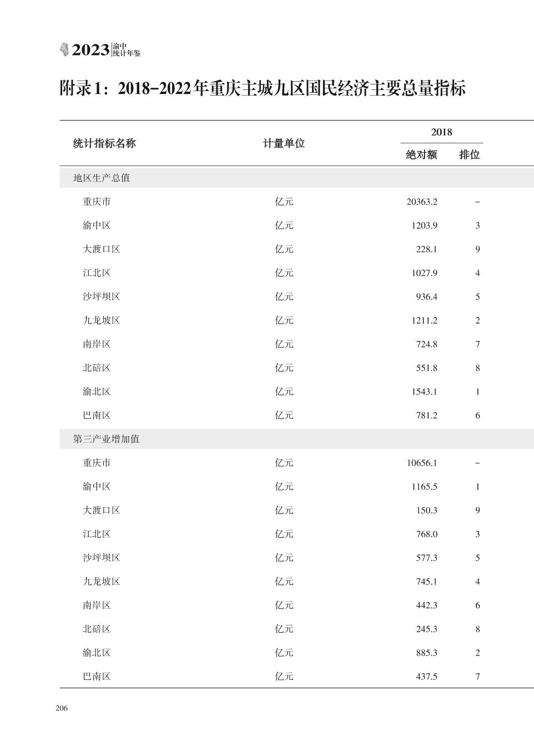This screenshot has height=756, width=534.
Task: Select the value "936.4" for 沙坪坝区
Action: (x=427, y=297)
